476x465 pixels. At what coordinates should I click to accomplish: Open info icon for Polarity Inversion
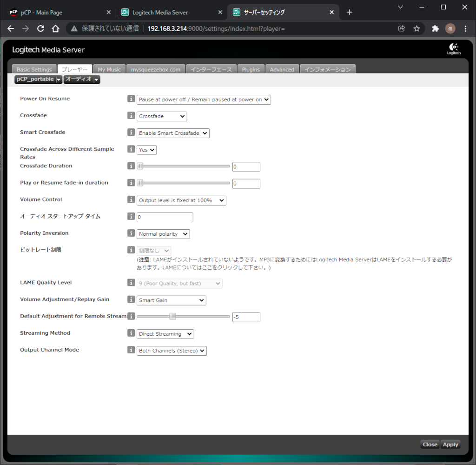click(x=131, y=233)
